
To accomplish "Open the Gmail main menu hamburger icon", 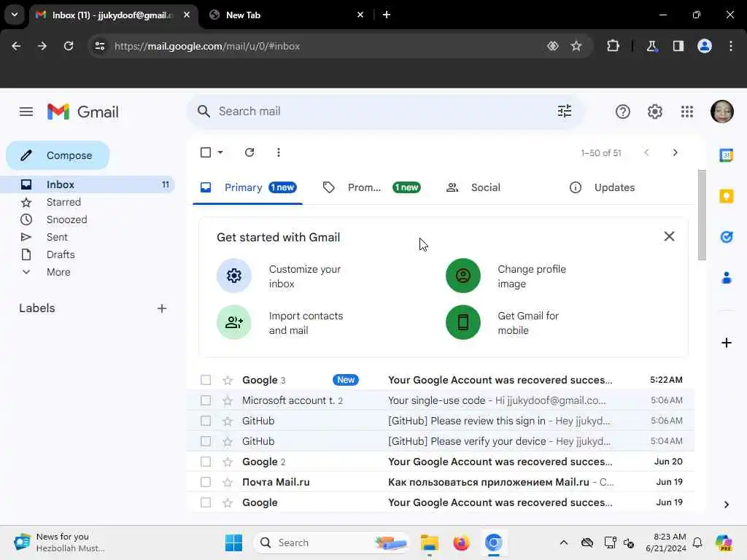I will click(x=26, y=112).
